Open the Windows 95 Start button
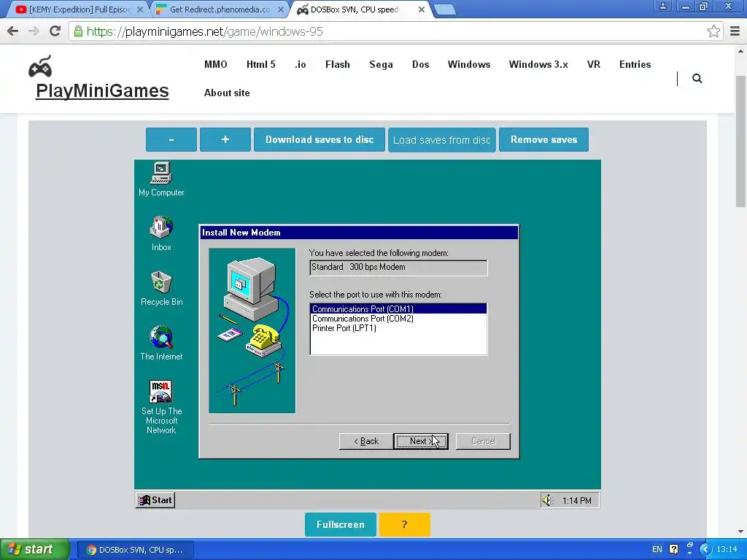The height and width of the screenshot is (560, 747). (155, 500)
